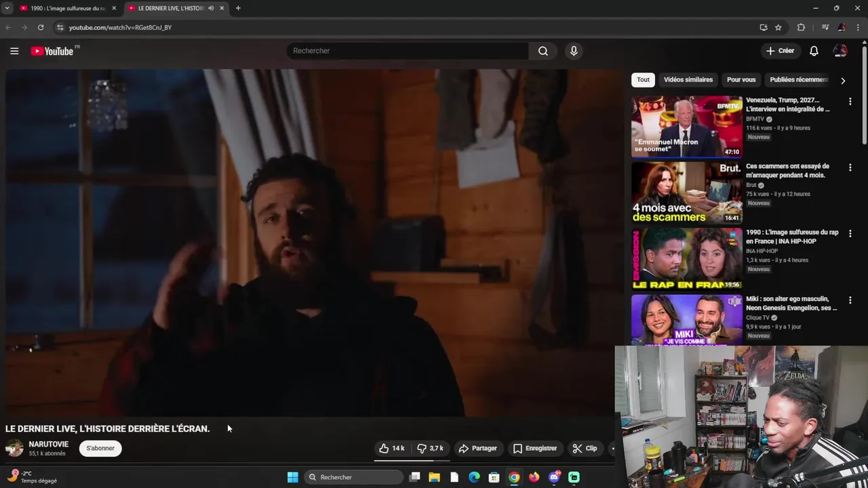Open the Clique TV Miki video title
The width and height of the screenshot is (868, 488).
pyautogui.click(x=791, y=303)
